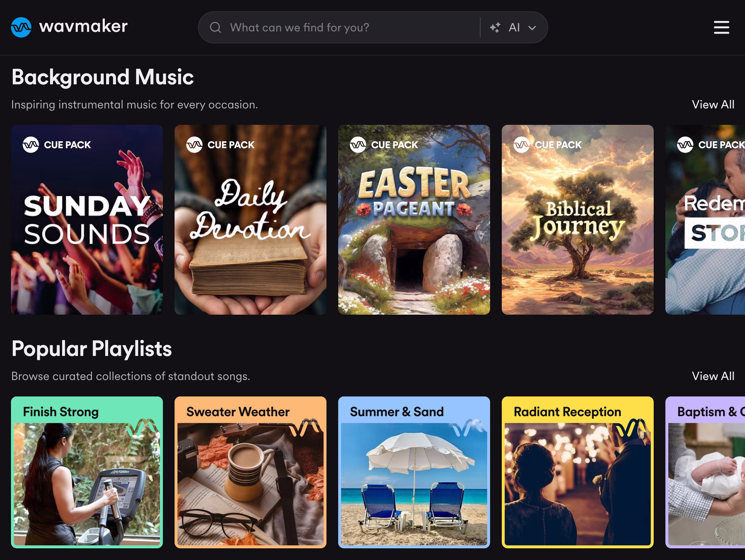Click the CUE PACK badge icon on Daily Devotion
Viewport: 745px width, 560px height.
pos(195,145)
